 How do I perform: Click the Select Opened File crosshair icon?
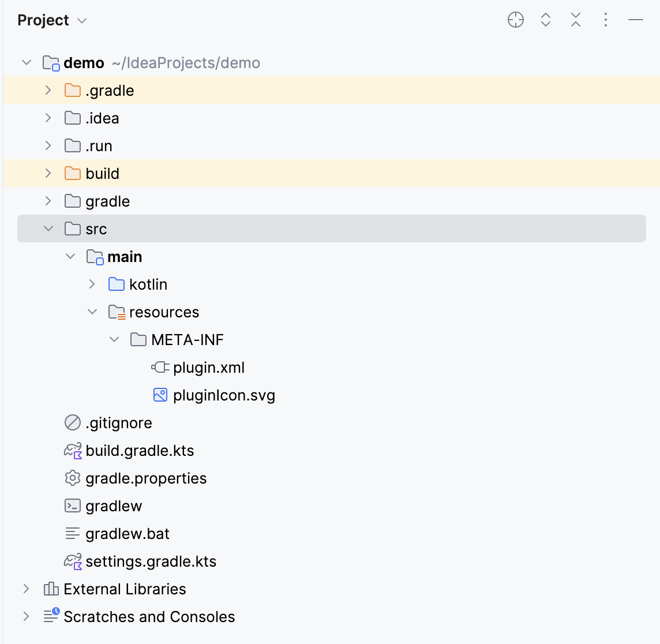[516, 20]
